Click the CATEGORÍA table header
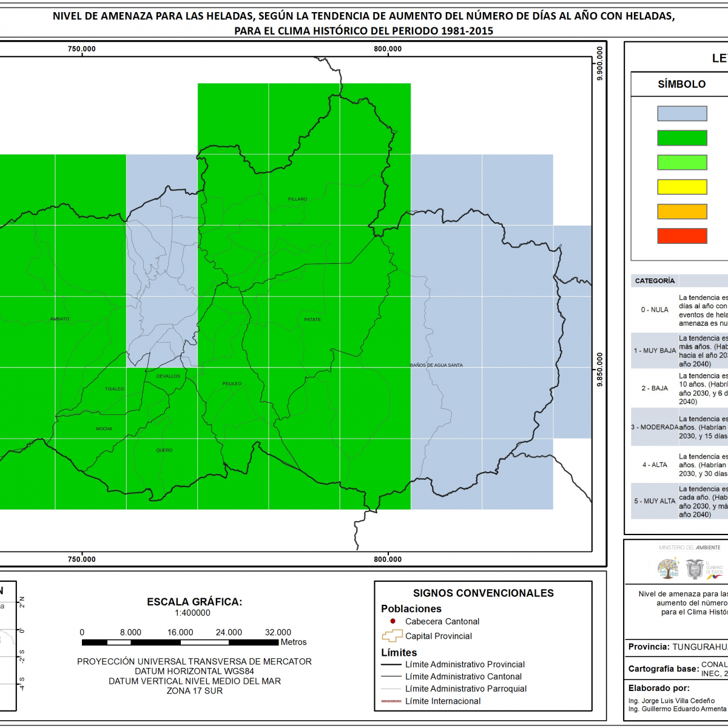 tap(655, 281)
